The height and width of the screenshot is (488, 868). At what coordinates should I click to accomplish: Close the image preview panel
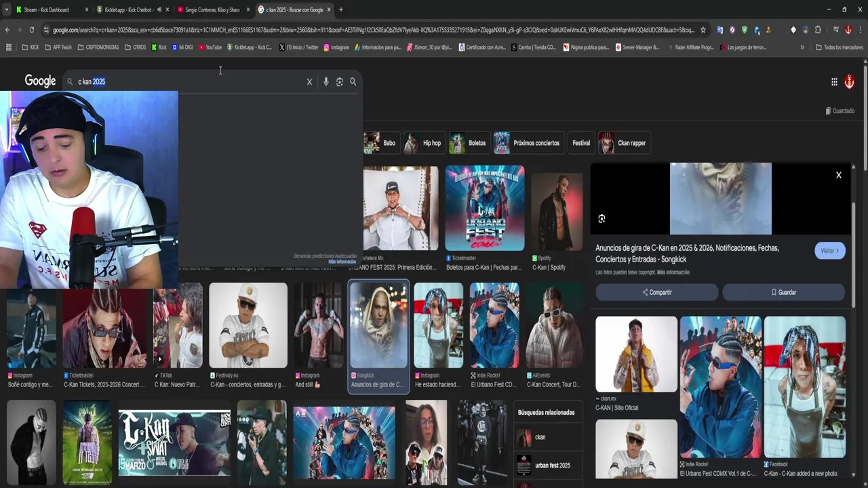point(838,175)
